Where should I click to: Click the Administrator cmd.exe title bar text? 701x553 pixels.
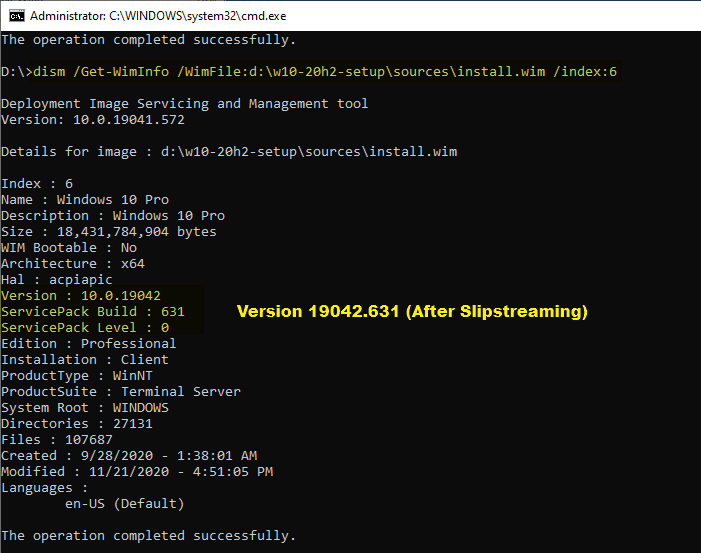coord(158,16)
